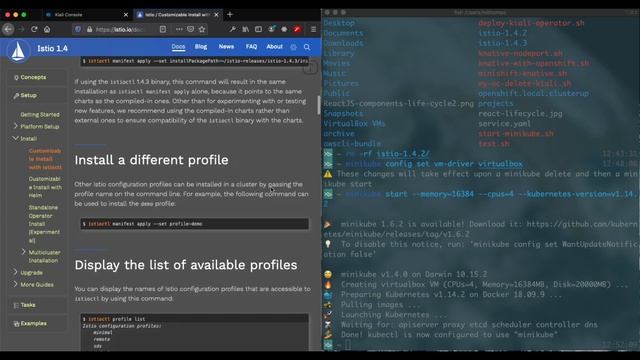Click the underlined virtualbox word in terminal
This screenshot has height=360, width=640.
[x=500, y=164]
